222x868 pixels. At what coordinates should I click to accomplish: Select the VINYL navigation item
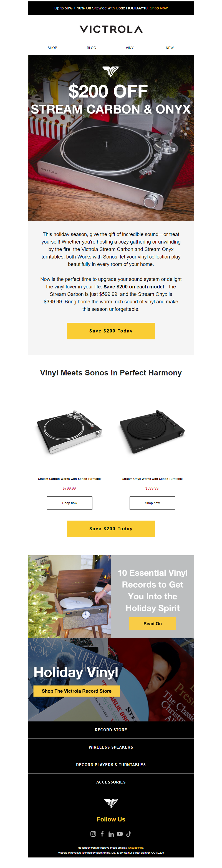131,48
